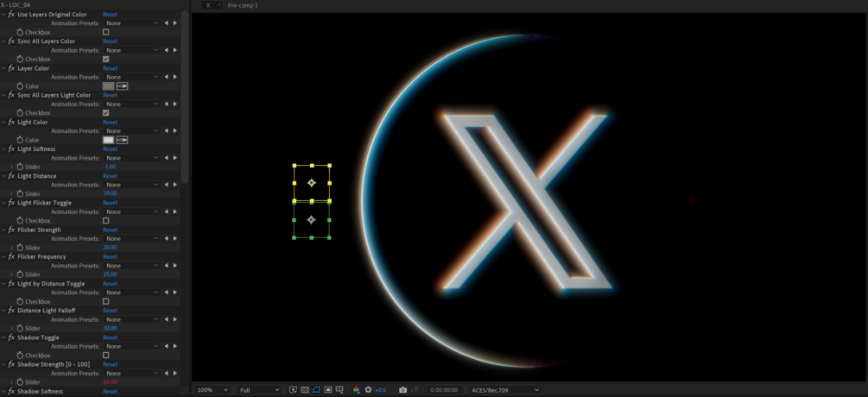The height and width of the screenshot is (397, 868).
Task: Click stopwatch for Light Color property
Action: (x=20, y=140)
